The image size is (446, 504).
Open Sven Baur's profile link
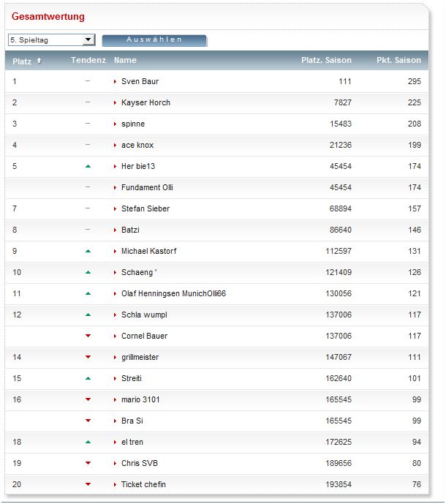(x=140, y=81)
